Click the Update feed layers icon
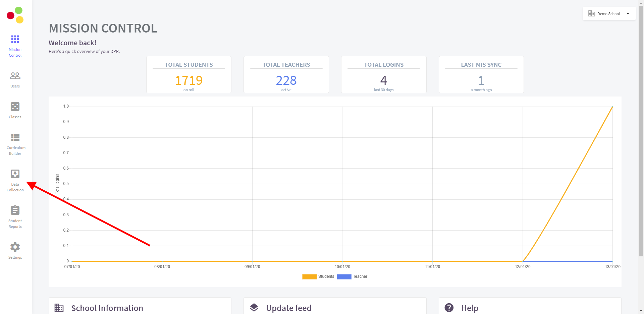 coord(254,308)
